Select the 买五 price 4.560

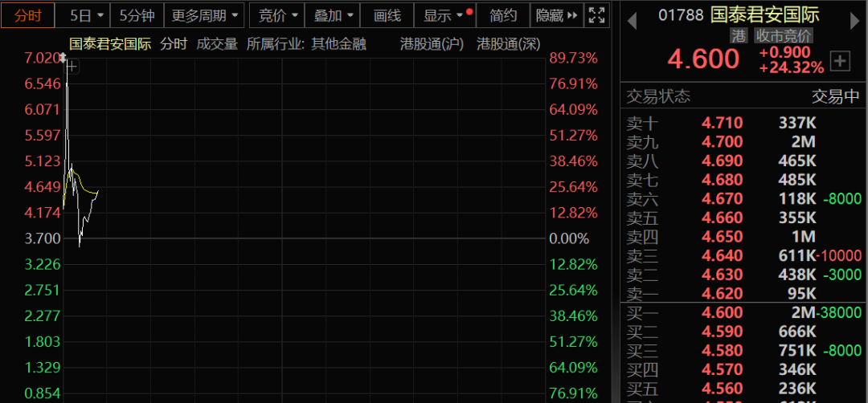click(x=723, y=388)
